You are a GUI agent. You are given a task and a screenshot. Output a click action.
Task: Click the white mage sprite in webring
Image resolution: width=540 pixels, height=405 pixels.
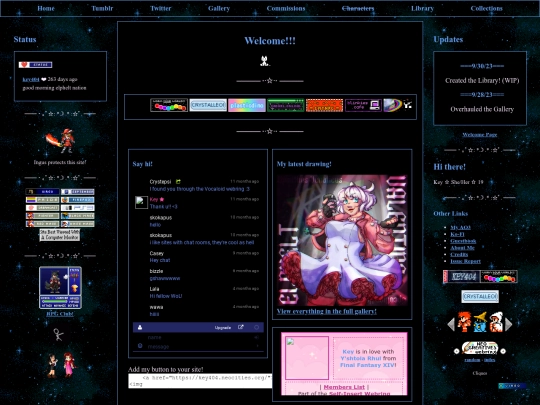point(496,322)
